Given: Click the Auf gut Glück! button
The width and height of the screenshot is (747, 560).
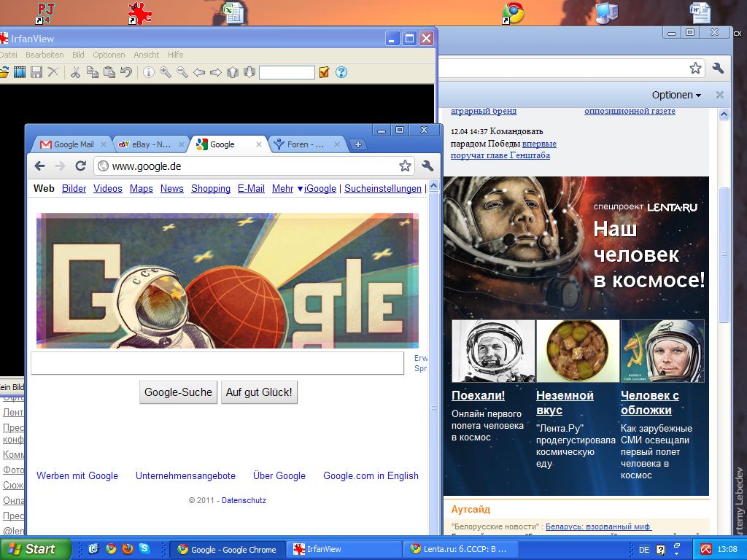Looking at the screenshot, I should click(259, 392).
